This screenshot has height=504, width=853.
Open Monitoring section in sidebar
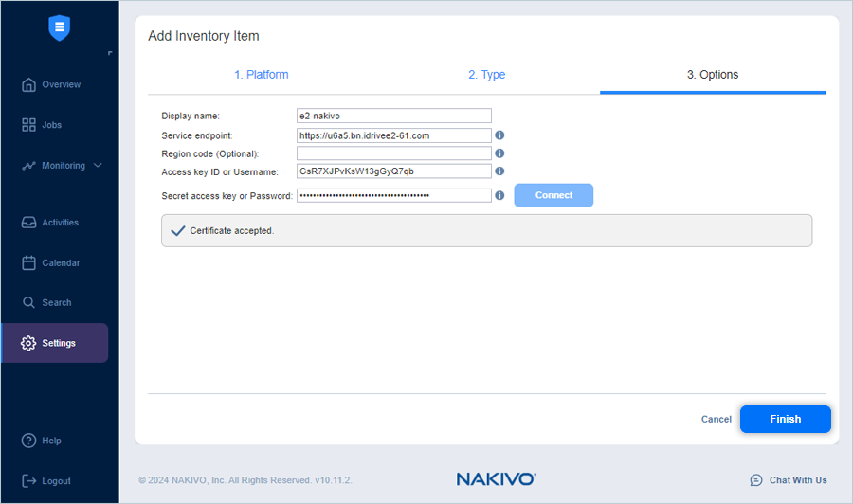(x=53, y=165)
